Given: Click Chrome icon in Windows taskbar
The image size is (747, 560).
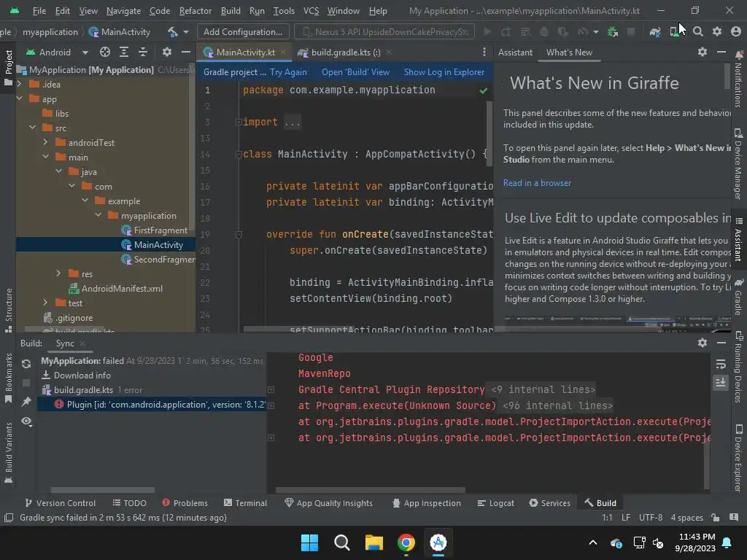Looking at the screenshot, I should [406, 542].
